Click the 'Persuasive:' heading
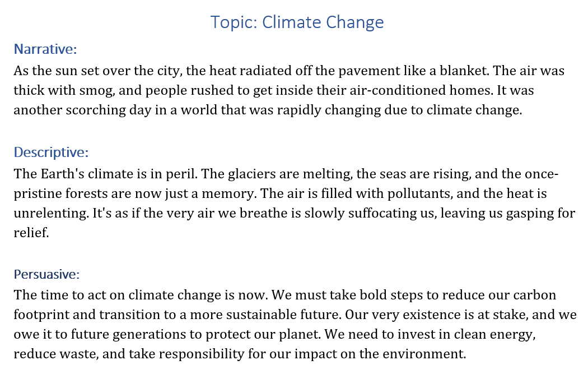This screenshot has height=374, width=588. point(47,274)
